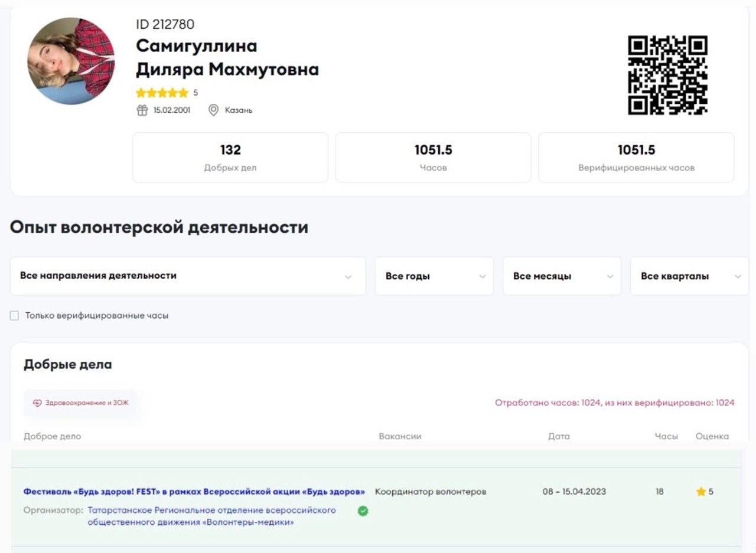Expand the 'Все годы' dropdown

[434, 276]
